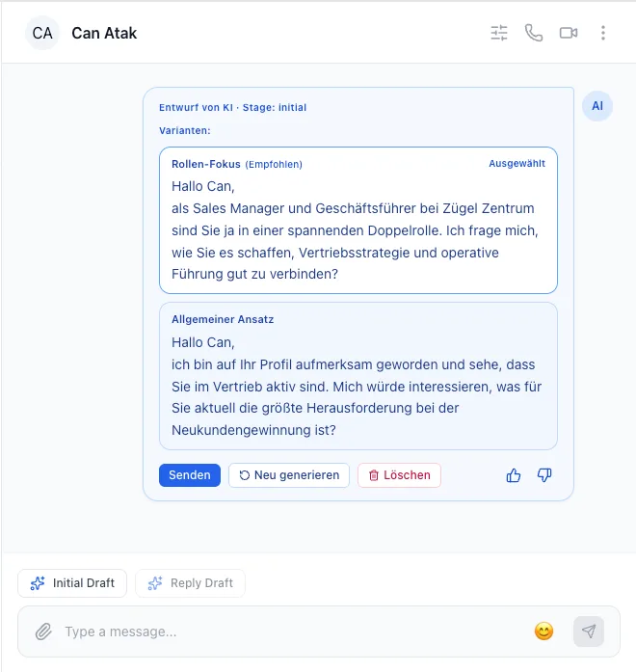Start a video call with Can Atak
The height and width of the screenshot is (672, 636).
[x=569, y=33]
